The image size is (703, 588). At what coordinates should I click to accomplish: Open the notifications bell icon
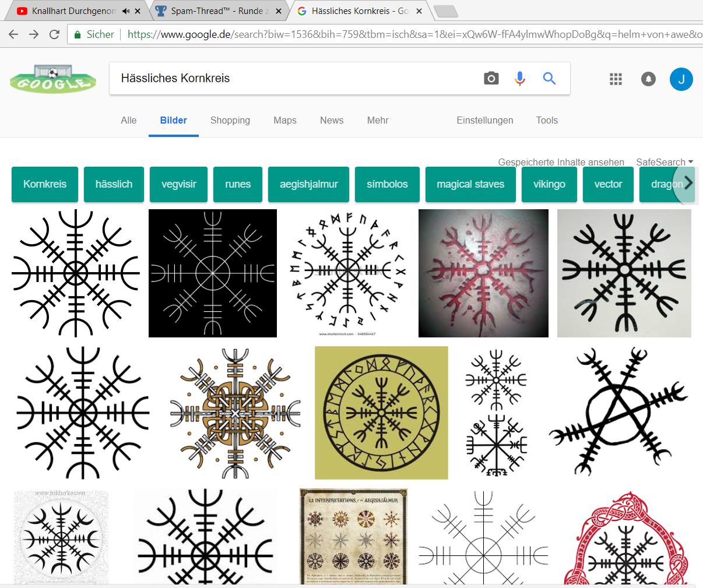tap(648, 79)
